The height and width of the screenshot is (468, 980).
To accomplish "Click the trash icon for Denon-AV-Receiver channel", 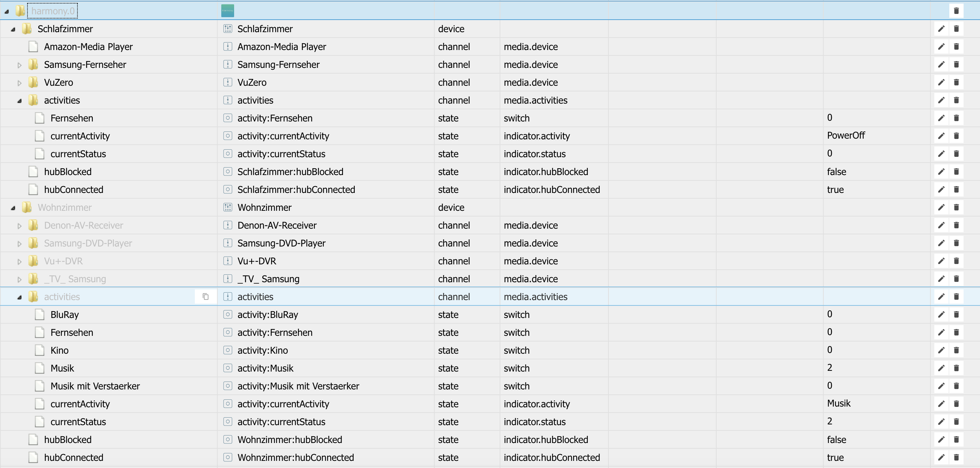I will 956,225.
